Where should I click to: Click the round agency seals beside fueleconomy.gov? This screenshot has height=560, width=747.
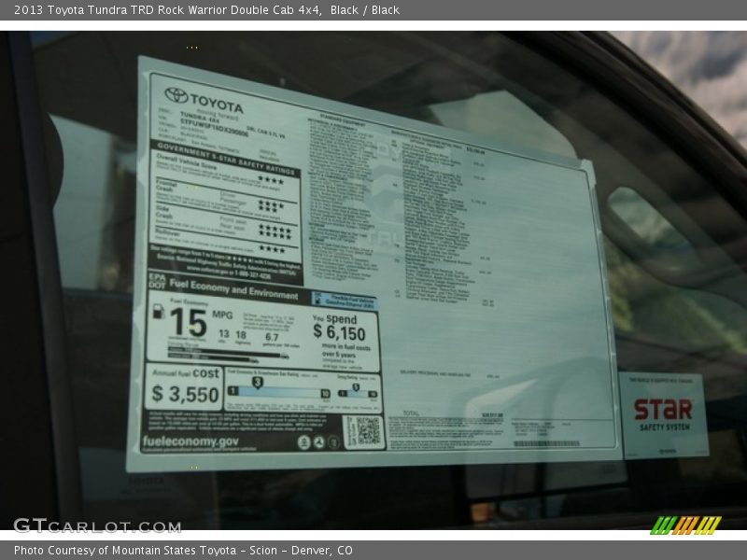click(318, 442)
